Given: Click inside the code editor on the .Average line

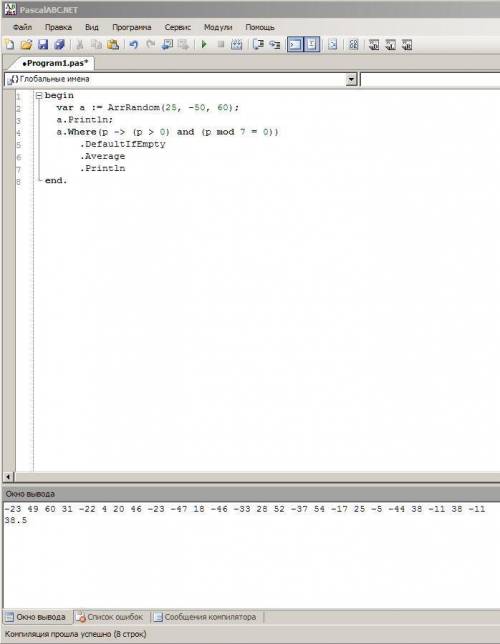Looking at the screenshot, I should point(103,156).
